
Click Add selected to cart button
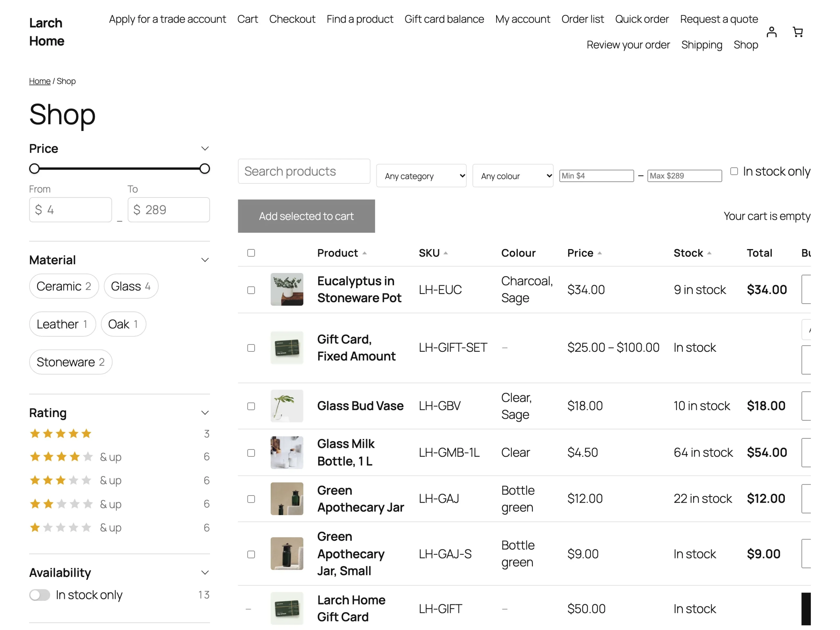click(x=306, y=216)
